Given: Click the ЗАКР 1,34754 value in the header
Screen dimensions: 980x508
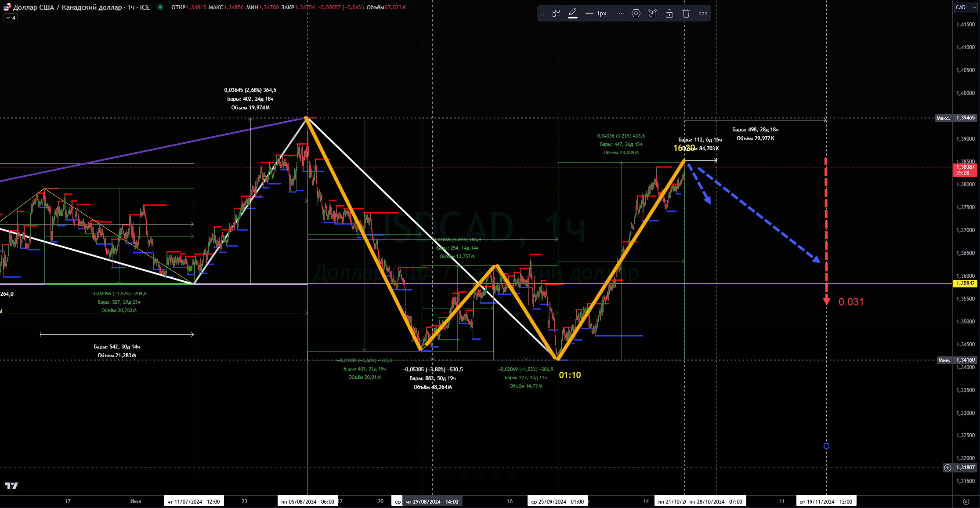Looking at the screenshot, I should tap(298, 7).
